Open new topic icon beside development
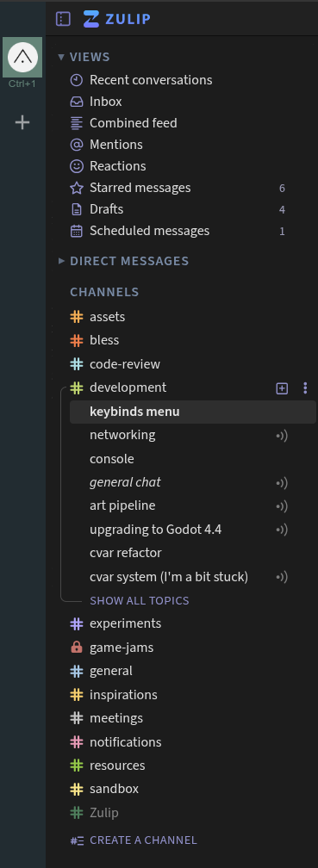318x868 pixels. tap(282, 388)
